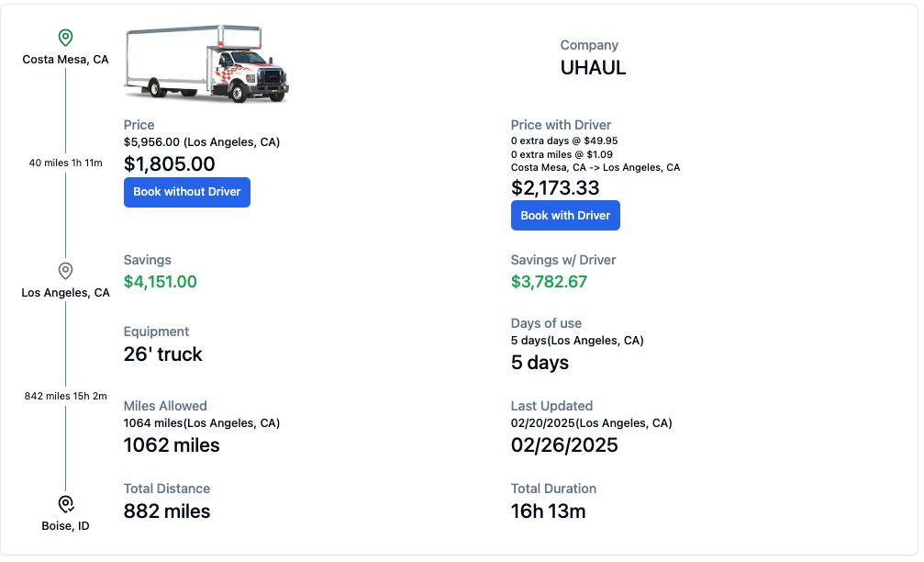Image resolution: width=924 pixels, height=562 pixels.
Task: Book the truck with a driver
Action: click(565, 216)
